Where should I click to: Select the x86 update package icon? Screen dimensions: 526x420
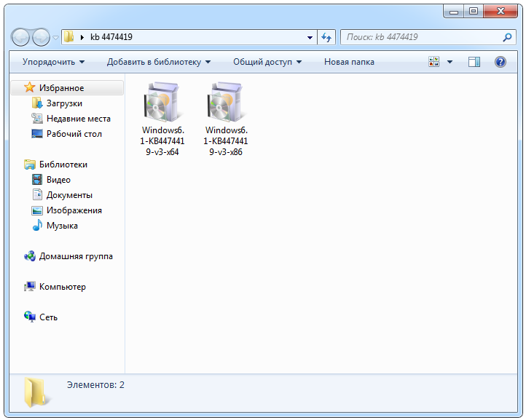pos(226,102)
